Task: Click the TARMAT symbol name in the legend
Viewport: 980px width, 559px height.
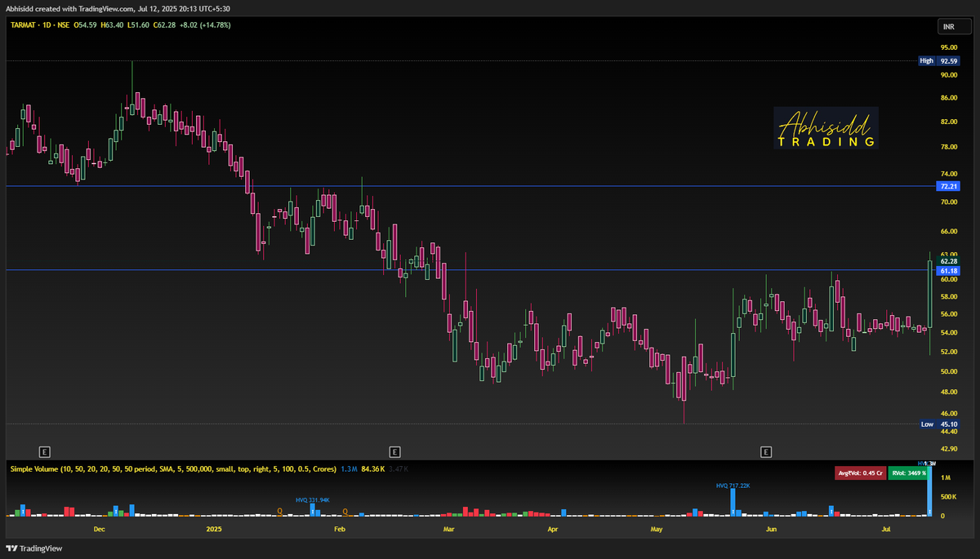Action: (x=24, y=25)
